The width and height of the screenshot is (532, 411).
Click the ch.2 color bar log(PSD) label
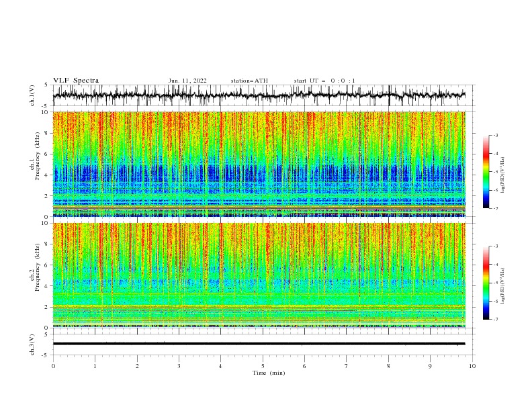tap(503, 286)
